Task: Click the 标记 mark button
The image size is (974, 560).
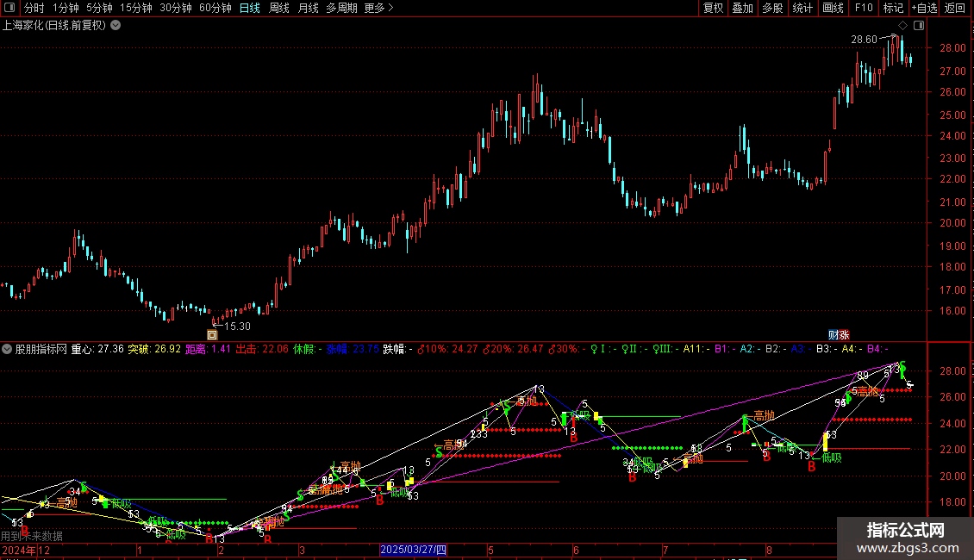Action: pos(893,8)
